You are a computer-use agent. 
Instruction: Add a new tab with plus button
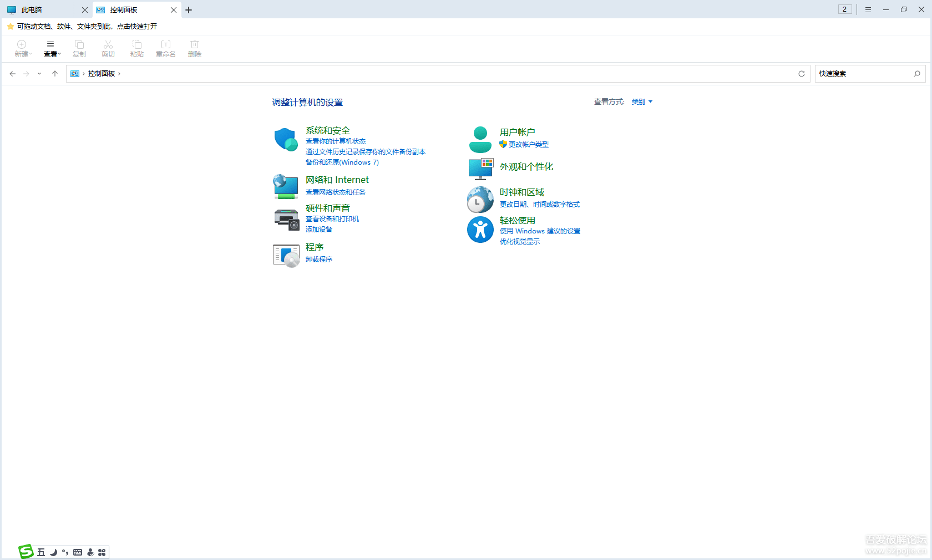[189, 10]
